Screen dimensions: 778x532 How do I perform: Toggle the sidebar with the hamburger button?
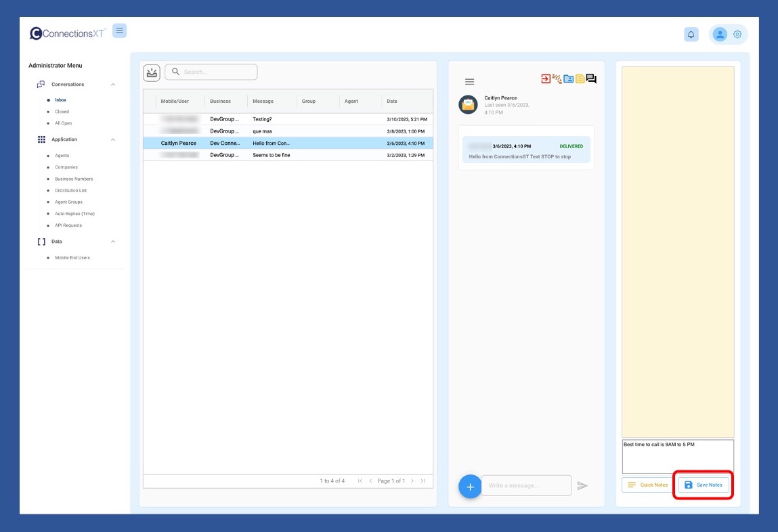tap(119, 30)
